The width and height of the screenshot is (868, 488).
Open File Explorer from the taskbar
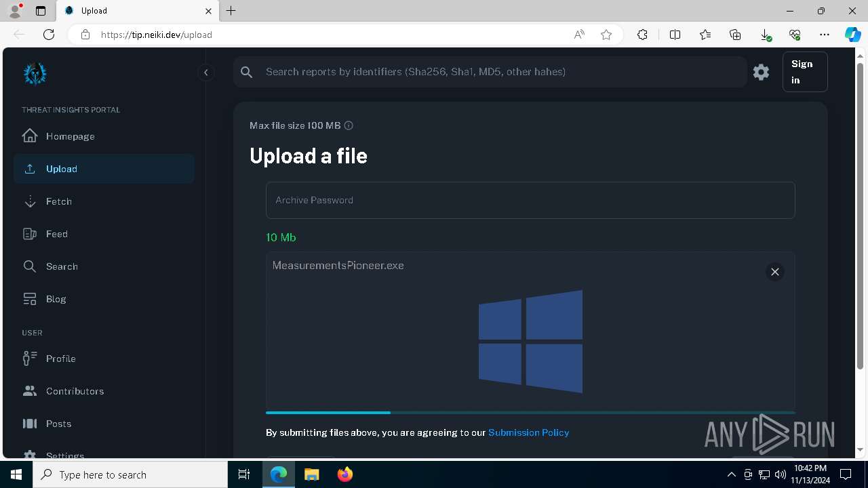tap(311, 474)
